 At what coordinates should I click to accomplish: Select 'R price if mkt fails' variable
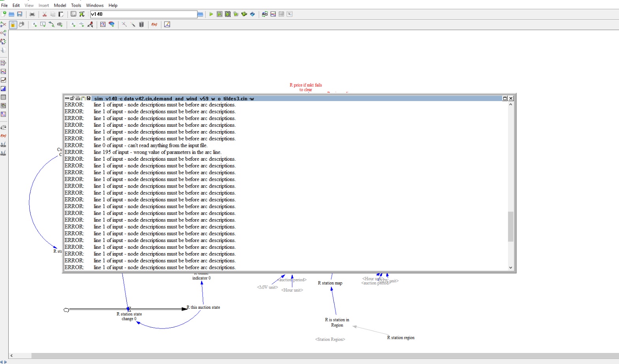[x=306, y=87]
